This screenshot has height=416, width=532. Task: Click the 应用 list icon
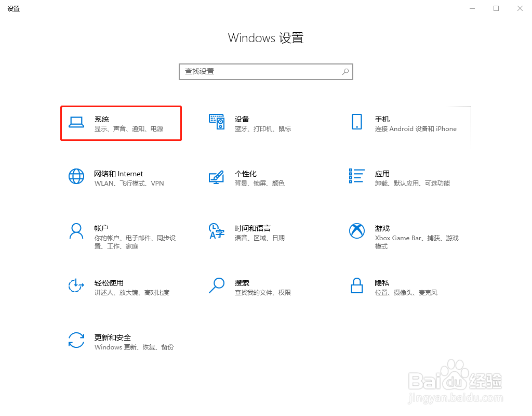356,176
